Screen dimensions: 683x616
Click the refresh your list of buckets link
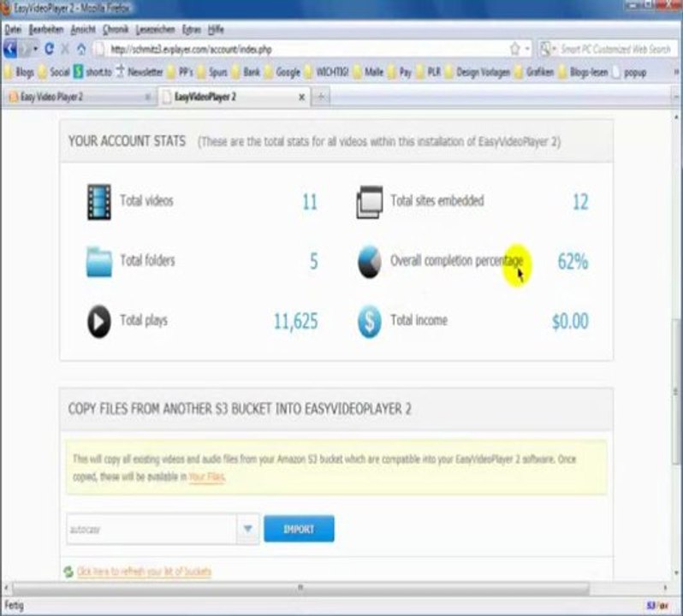[x=144, y=572]
